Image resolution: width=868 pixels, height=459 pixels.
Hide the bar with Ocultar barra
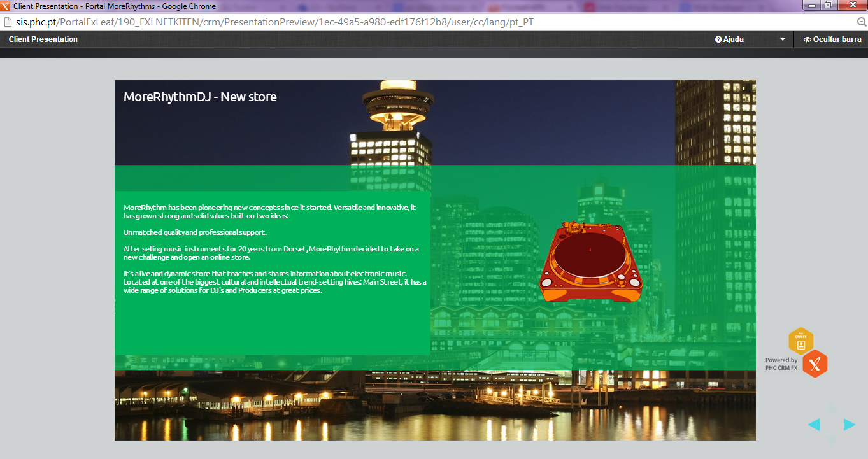(832, 39)
